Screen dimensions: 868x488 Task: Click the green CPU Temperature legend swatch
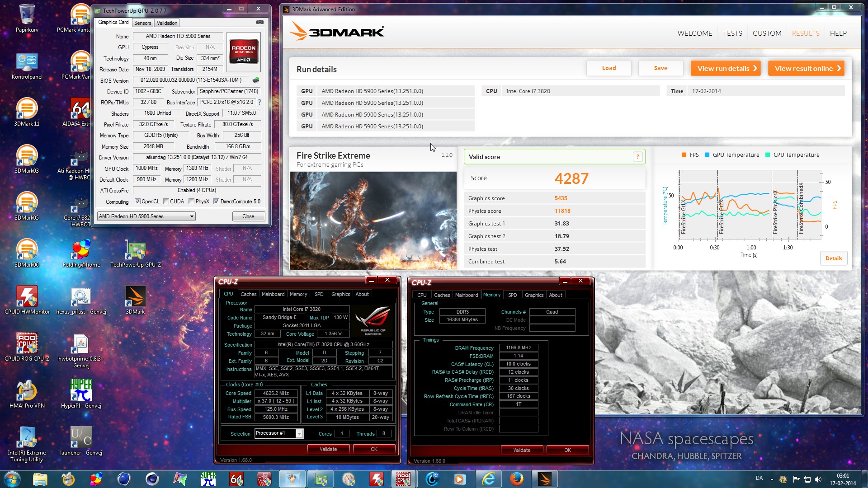(x=768, y=155)
